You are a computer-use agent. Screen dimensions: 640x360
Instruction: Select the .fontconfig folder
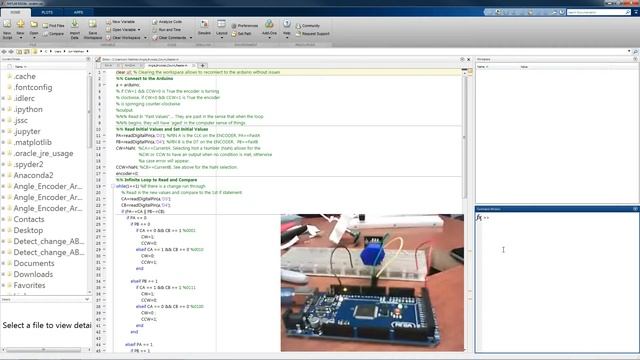pyautogui.click(x=33, y=87)
